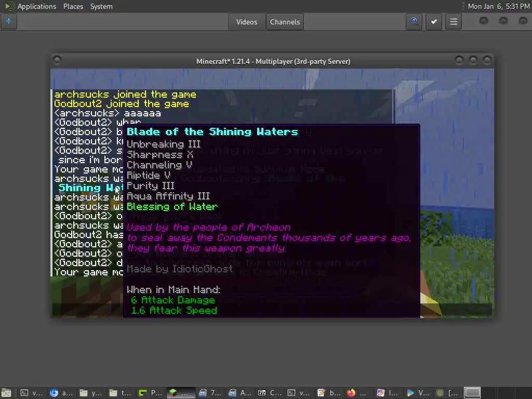Switch to the first terminal taskbar entry
532x399 pixels.
[31, 393]
